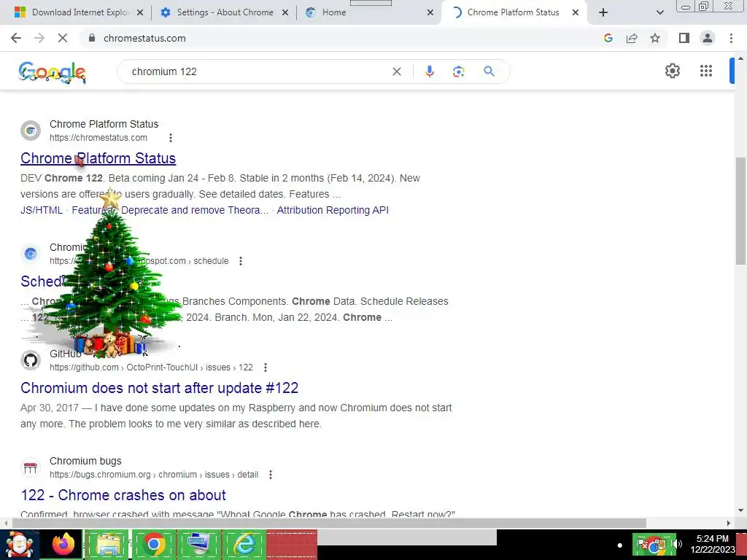Click Chrome icon in taskbar
The height and width of the screenshot is (560, 747).
click(153, 545)
